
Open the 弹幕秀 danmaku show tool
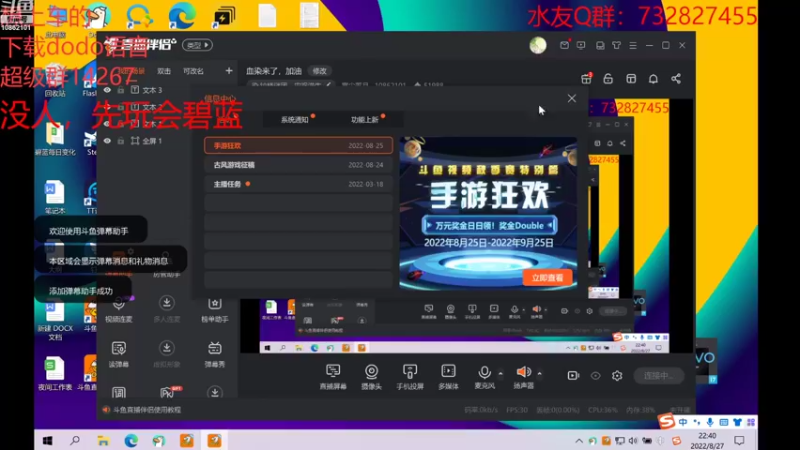click(x=215, y=355)
